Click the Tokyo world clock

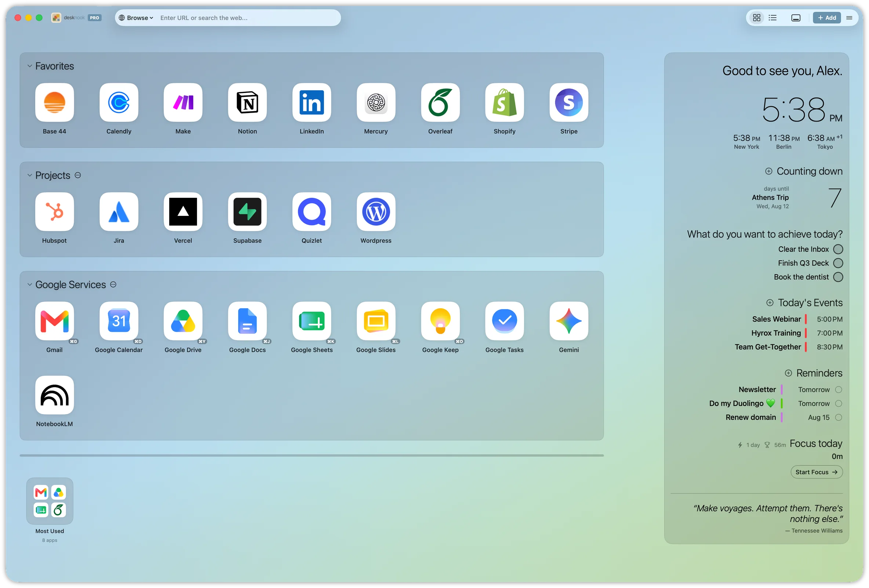825,142
